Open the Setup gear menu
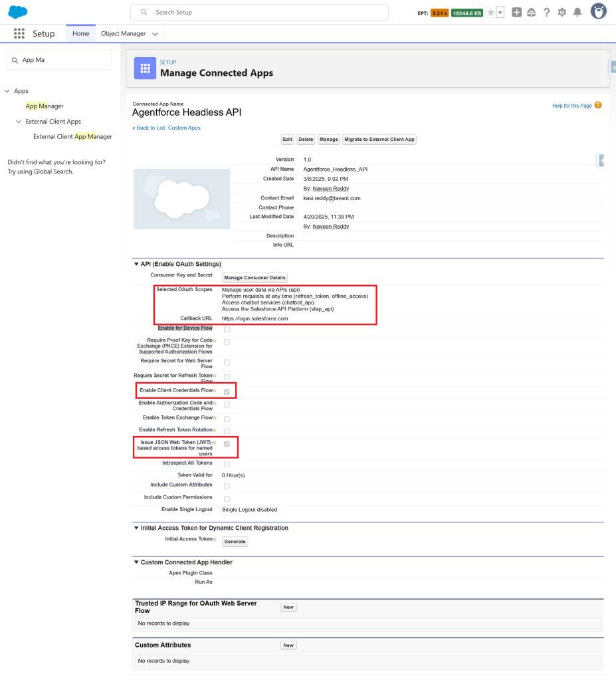 click(x=562, y=13)
